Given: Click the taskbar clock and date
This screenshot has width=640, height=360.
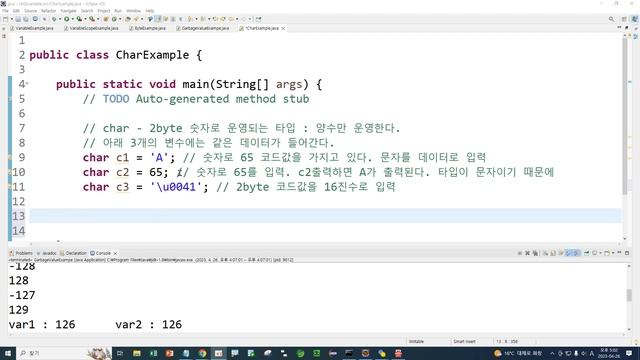Looking at the screenshot, I should click(x=609, y=353).
